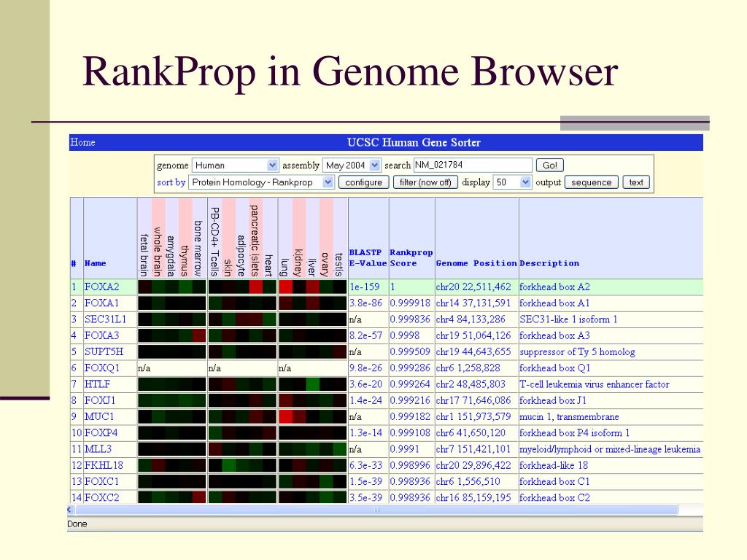The height and width of the screenshot is (560, 747).
Task: Open genome position chr4 84,133,286
Action: tap(470, 319)
